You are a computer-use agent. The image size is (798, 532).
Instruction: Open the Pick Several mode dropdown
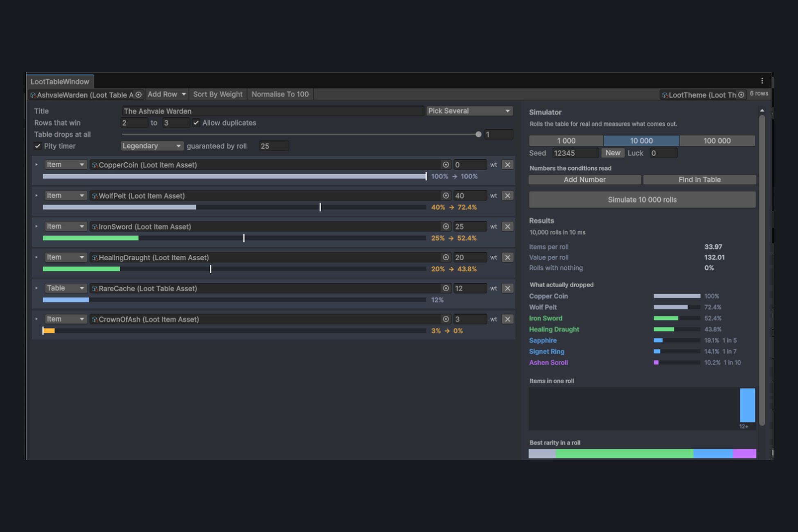click(469, 111)
